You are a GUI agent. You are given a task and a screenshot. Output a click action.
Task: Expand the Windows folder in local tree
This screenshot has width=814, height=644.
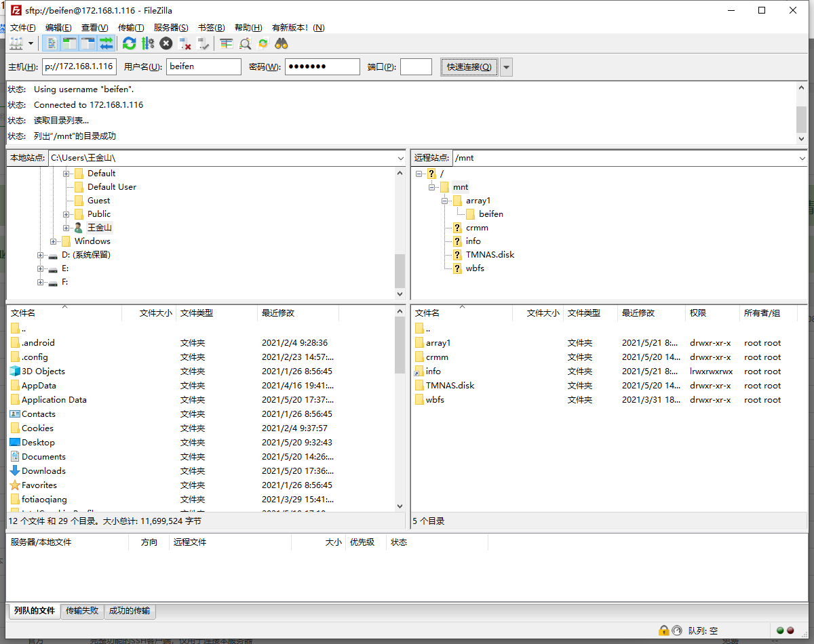pyautogui.click(x=54, y=241)
